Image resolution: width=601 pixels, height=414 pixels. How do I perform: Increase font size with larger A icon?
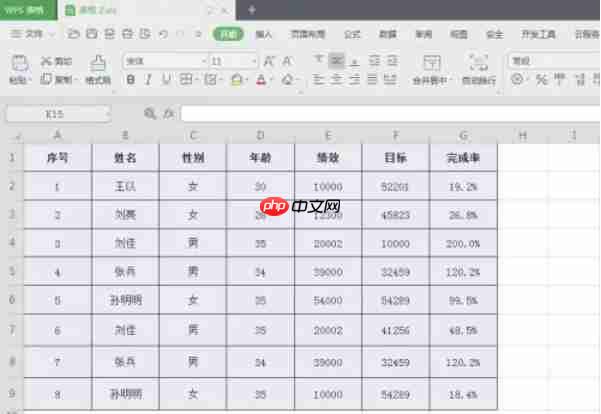point(269,61)
